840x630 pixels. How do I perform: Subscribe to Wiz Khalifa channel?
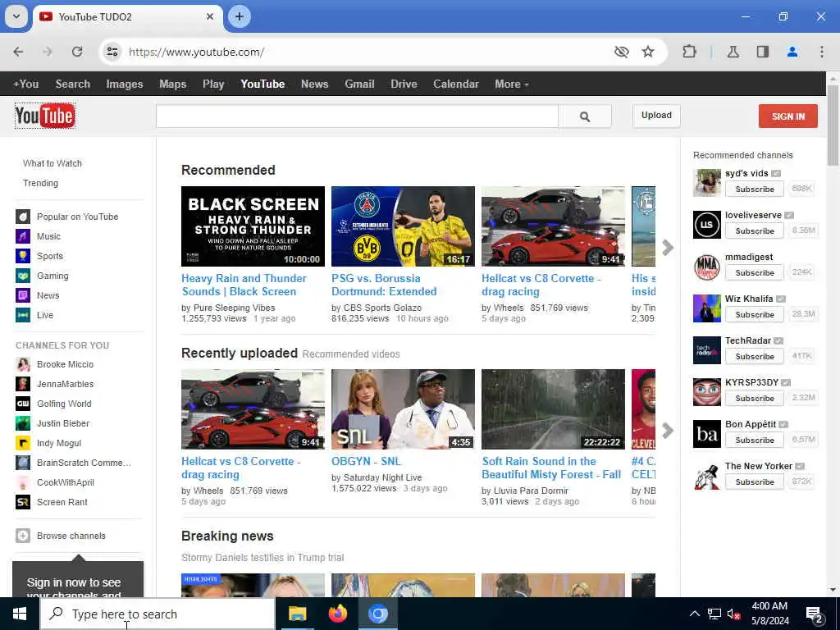755,314
